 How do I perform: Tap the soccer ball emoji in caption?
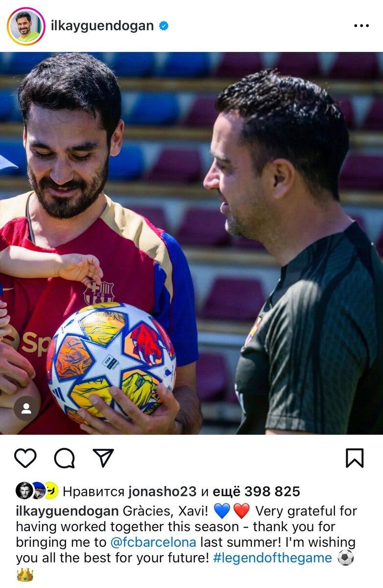tap(346, 558)
